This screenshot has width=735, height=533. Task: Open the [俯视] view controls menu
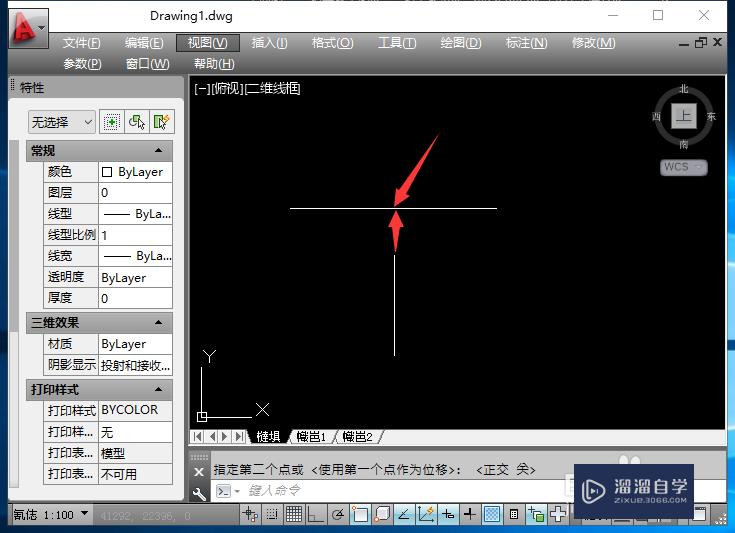[x=227, y=88]
